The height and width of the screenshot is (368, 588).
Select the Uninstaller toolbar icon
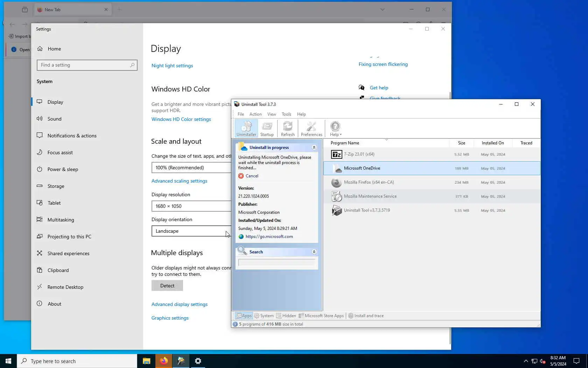click(246, 129)
